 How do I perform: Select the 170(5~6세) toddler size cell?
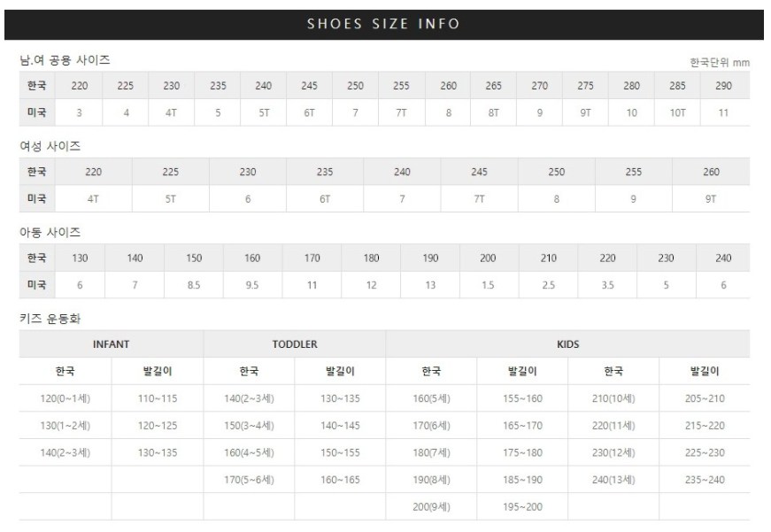[249, 480]
